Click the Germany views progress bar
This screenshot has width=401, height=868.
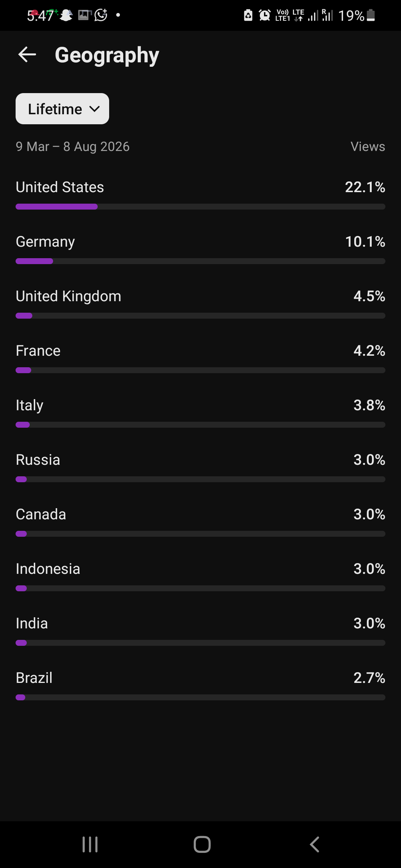coord(200,261)
